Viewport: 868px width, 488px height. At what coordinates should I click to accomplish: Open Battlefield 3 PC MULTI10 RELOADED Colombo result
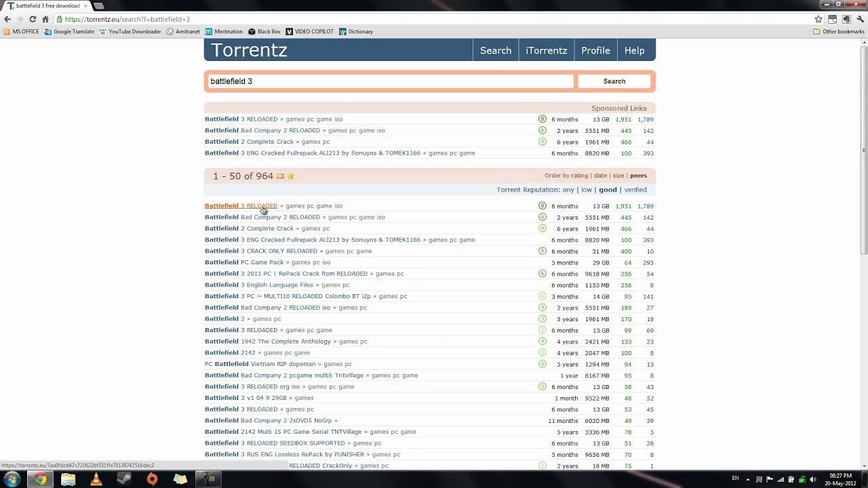[288, 296]
